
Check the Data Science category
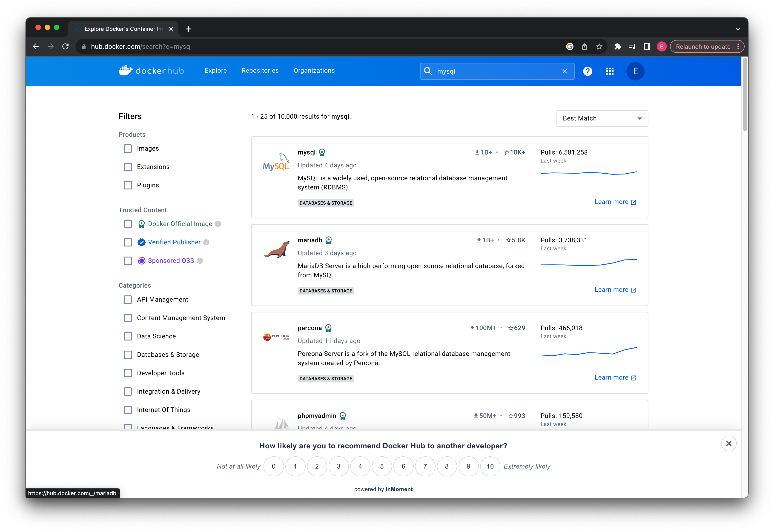tap(128, 336)
